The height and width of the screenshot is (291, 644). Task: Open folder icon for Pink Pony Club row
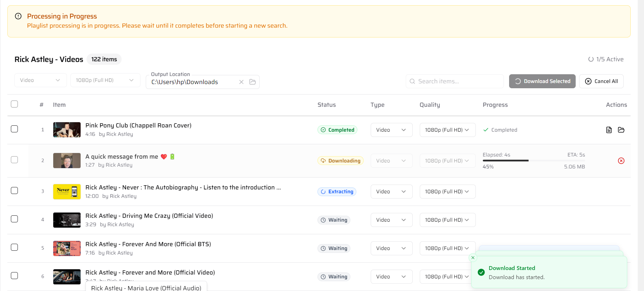(x=621, y=130)
